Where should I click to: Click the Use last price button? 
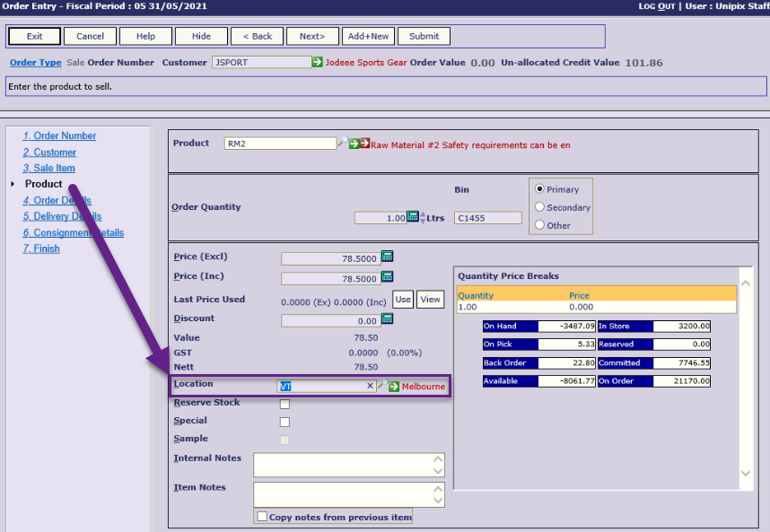pos(402,300)
